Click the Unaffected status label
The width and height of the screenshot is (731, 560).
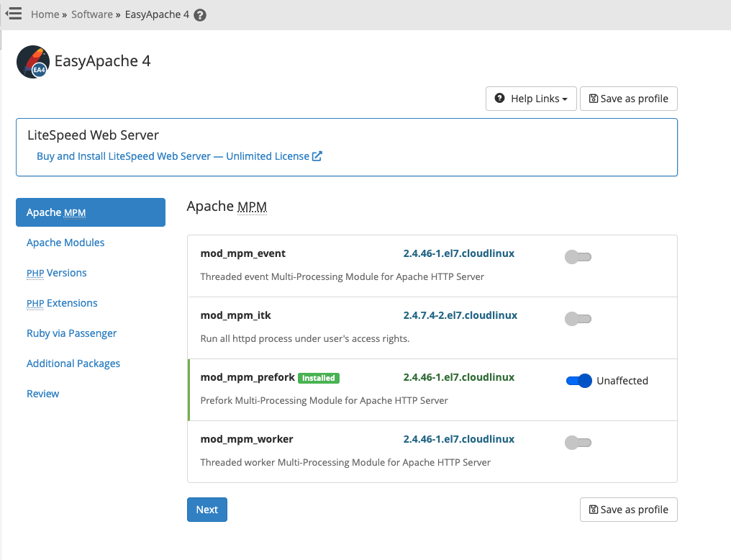(x=622, y=381)
